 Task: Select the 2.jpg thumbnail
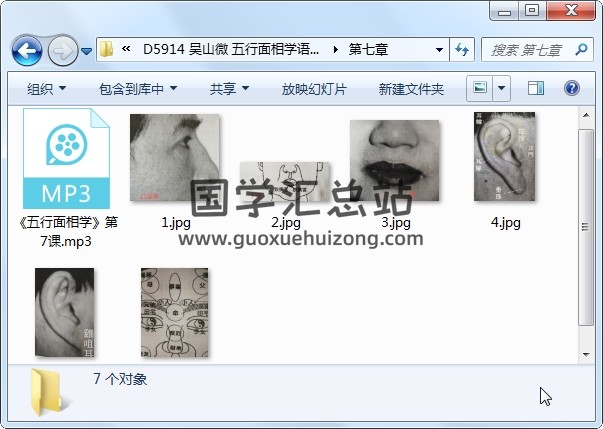(285, 181)
